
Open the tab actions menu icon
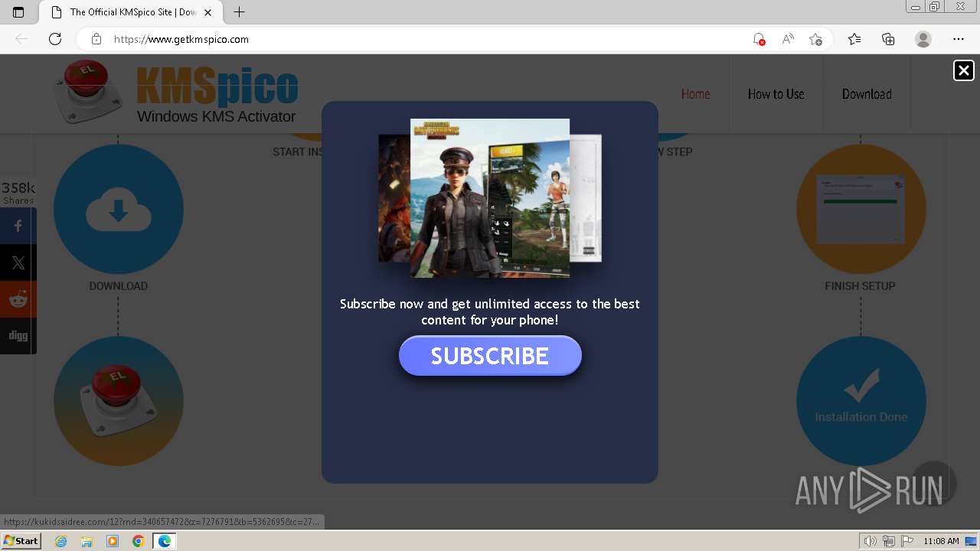18,12
